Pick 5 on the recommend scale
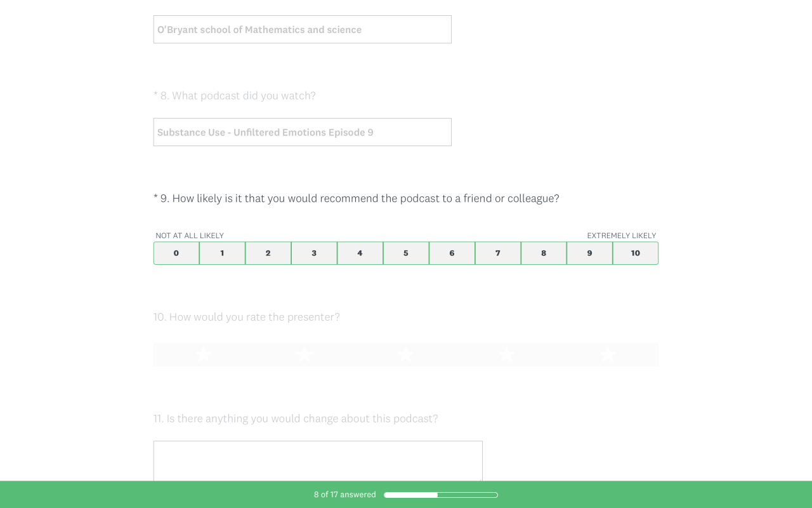The image size is (812, 508). [x=406, y=253]
